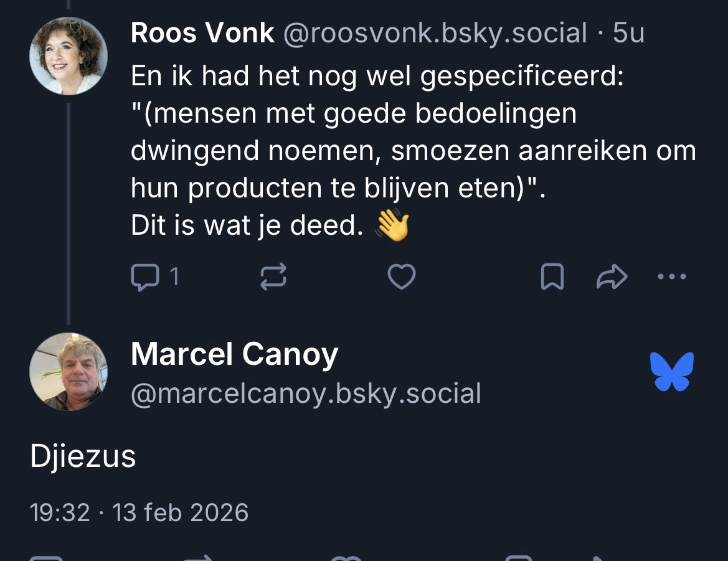Open Marcel Canoy's profile picture
The width and height of the screenshot is (728, 561).
click(x=69, y=371)
